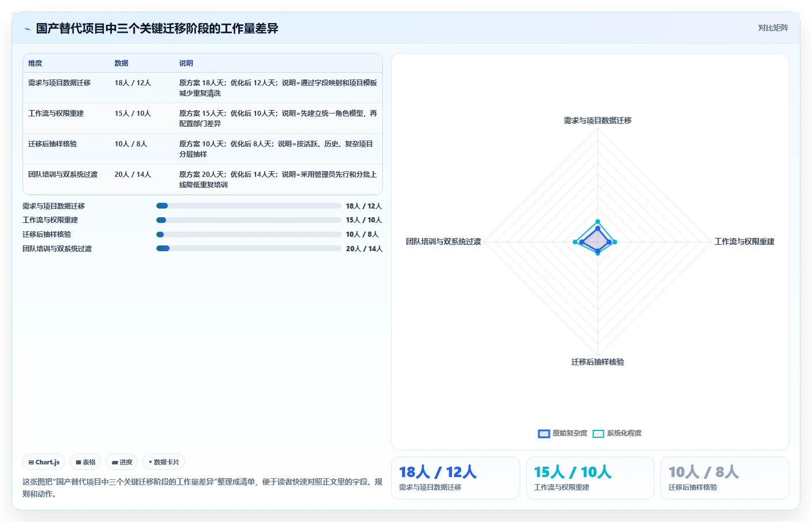812x522 pixels.
Task: Click the description starting 原方案 18人天
Action: tap(278, 88)
